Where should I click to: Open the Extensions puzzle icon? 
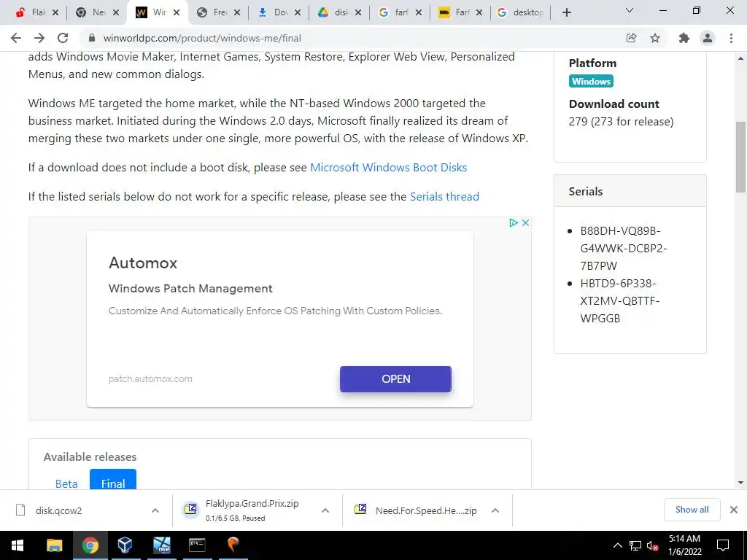684,38
